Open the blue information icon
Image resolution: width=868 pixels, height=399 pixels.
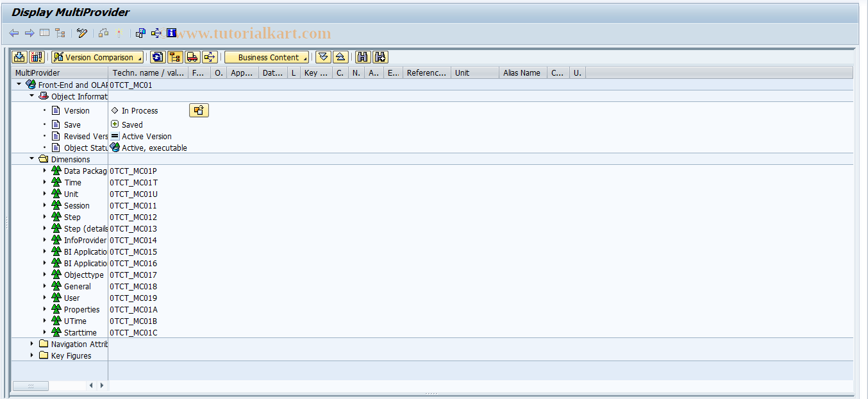[171, 33]
